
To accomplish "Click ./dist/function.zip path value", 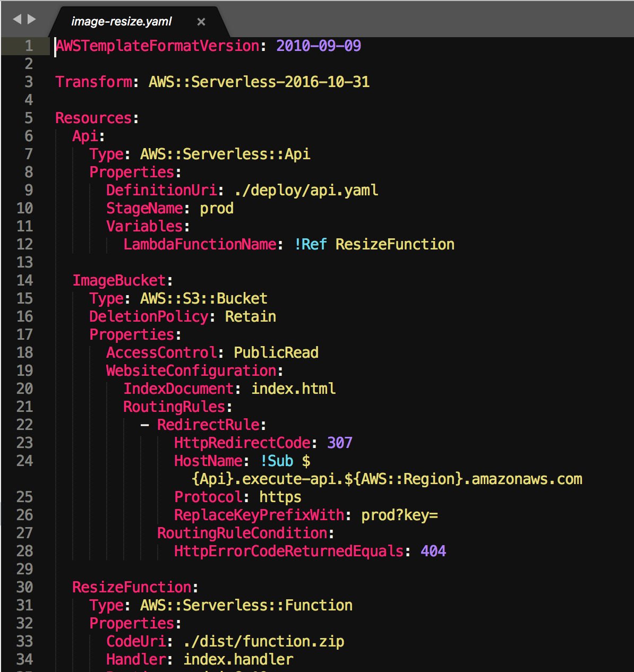I will click(x=263, y=641).
